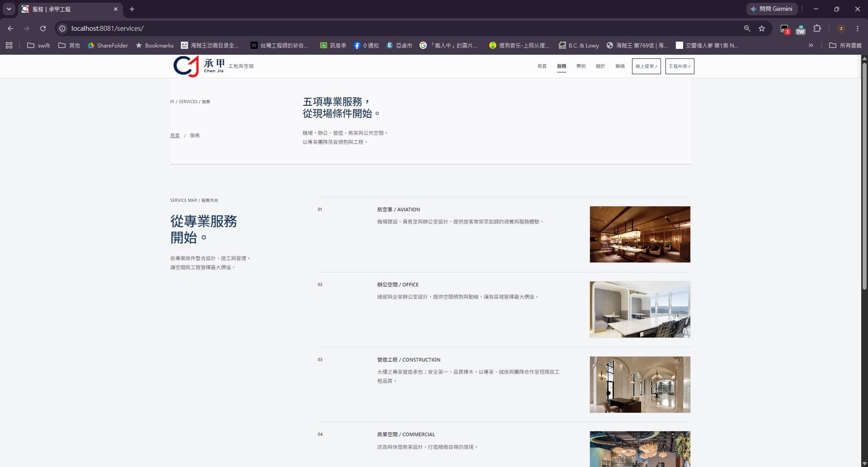Image resolution: width=868 pixels, height=467 pixels.
Task: Bookmark this page with the star icon
Action: 762,29
